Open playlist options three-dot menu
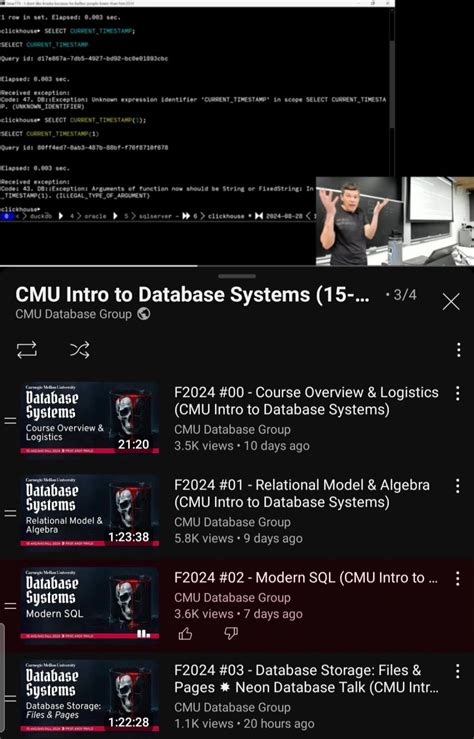474x739 pixels. [458, 350]
